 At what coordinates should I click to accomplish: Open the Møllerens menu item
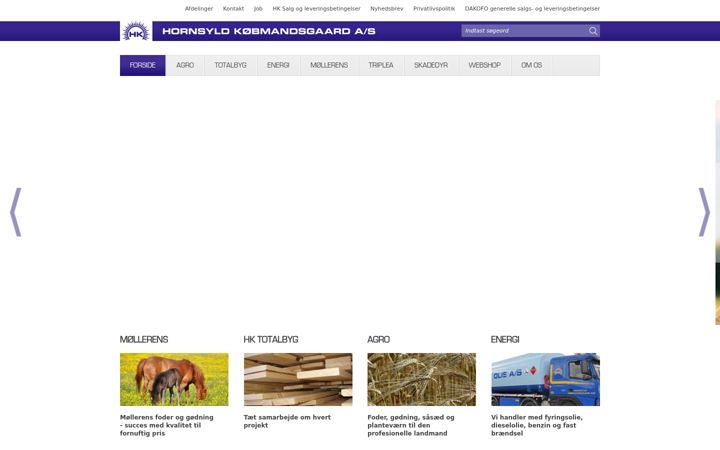pos(329,65)
